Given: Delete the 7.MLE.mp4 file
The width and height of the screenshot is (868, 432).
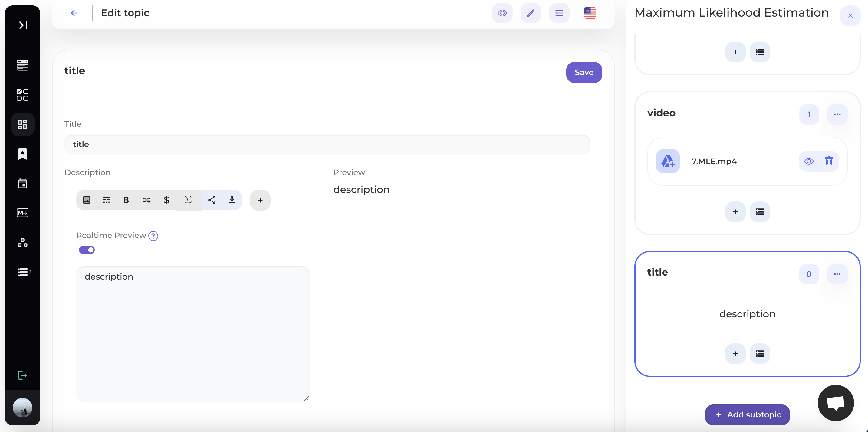Looking at the screenshot, I should coord(829,161).
